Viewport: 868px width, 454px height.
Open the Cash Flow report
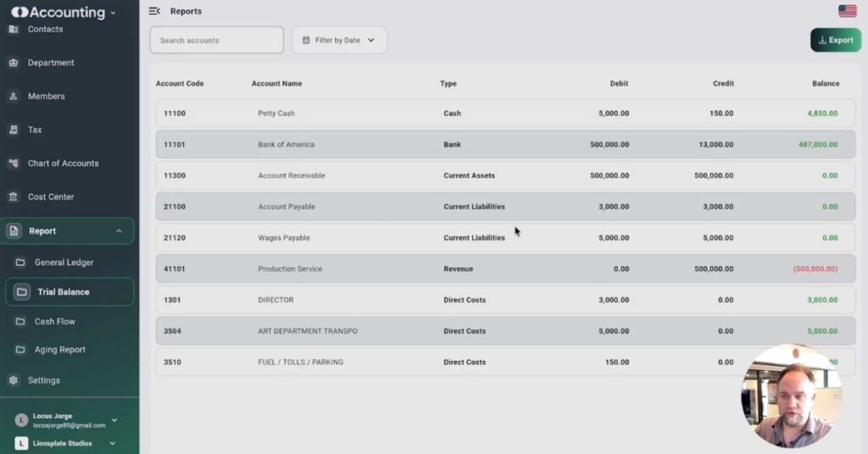[x=55, y=322]
